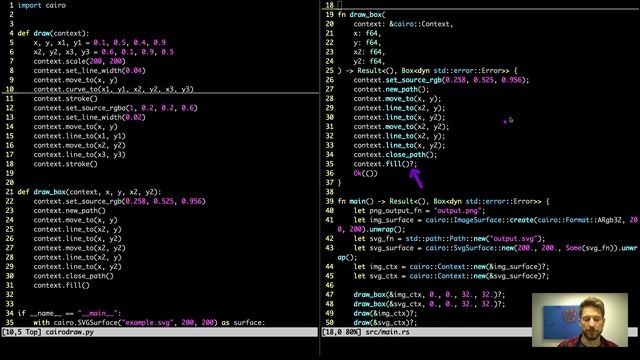Viewport: 640px width, 360px height.
Task: Click the 'draw(&svg_ctx)?;' line
Action: 385,322
